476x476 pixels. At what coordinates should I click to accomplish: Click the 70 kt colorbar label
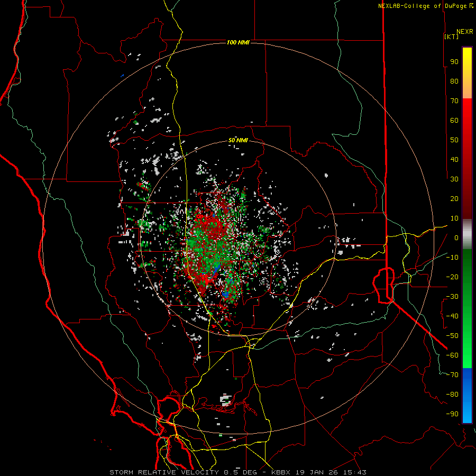454,101
